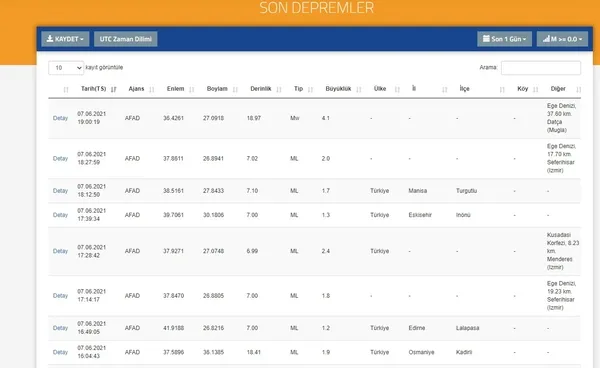The height and width of the screenshot is (368, 600).
Task: Click the Kadirli district cell
Action: [x=464, y=352]
